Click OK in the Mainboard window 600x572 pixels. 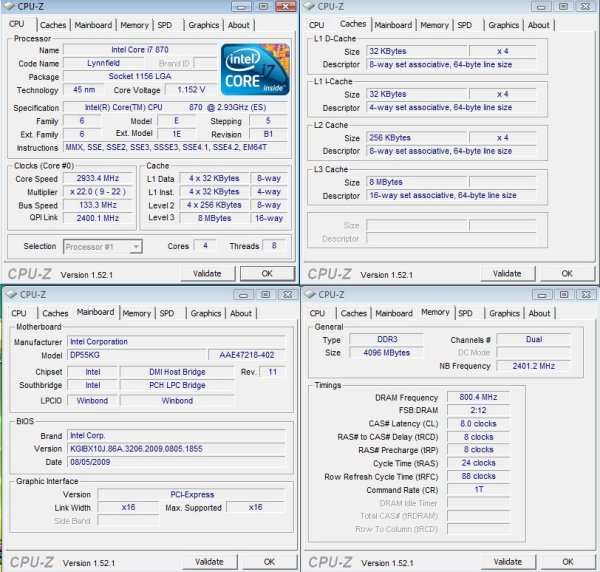click(x=269, y=562)
